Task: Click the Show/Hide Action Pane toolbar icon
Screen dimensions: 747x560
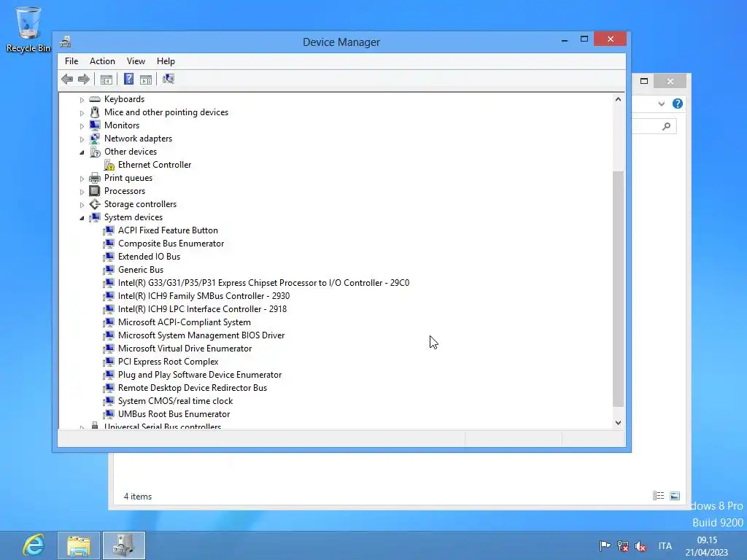Action: pyautogui.click(x=146, y=79)
